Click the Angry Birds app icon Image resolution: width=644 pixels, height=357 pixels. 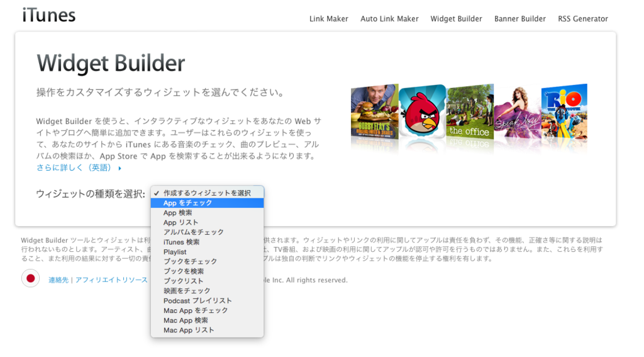[x=422, y=111]
